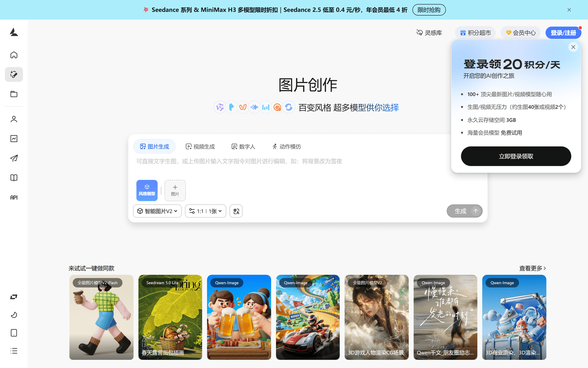The image size is (588, 368).
Task: Click the 供你选择 blue link text
Action: click(383, 108)
